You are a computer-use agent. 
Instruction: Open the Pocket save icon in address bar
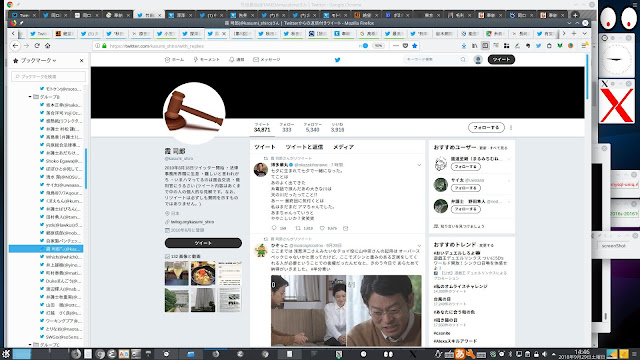point(405,46)
